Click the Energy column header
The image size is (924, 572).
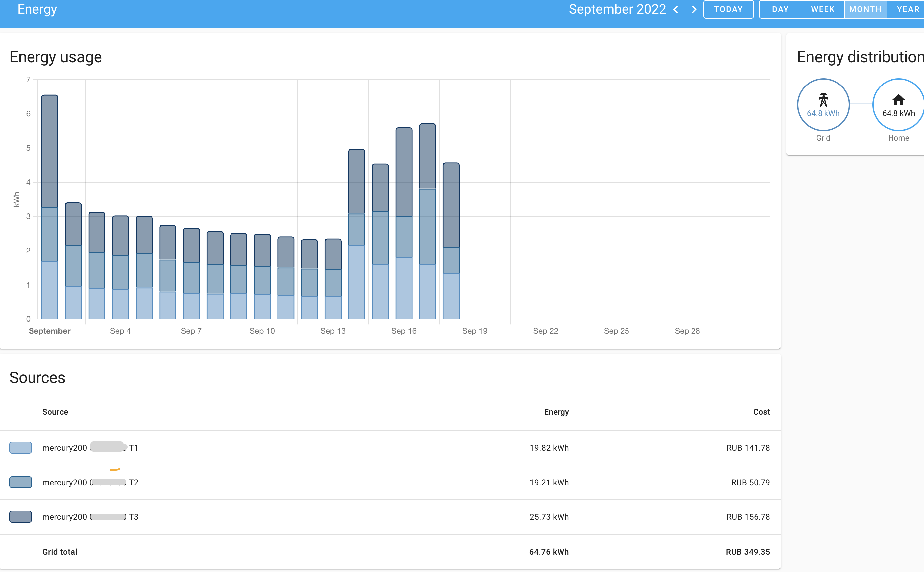point(556,412)
